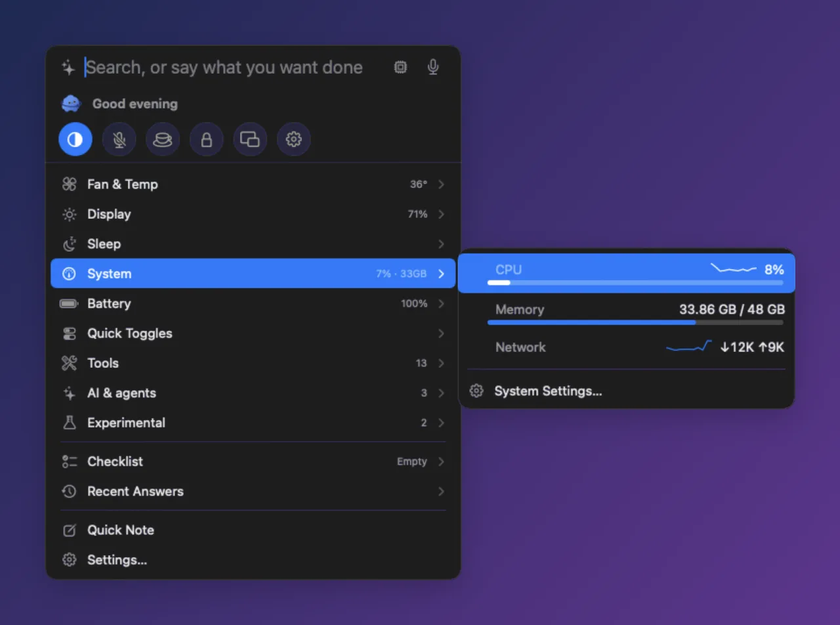The height and width of the screenshot is (625, 840).
Task: Expand the AI & agents chevron
Action: (x=441, y=393)
